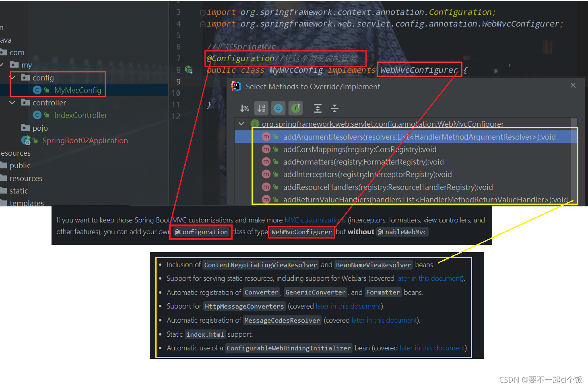Click the @Configuration annotation in the editor
The image size is (588, 387).
click(x=240, y=58)
